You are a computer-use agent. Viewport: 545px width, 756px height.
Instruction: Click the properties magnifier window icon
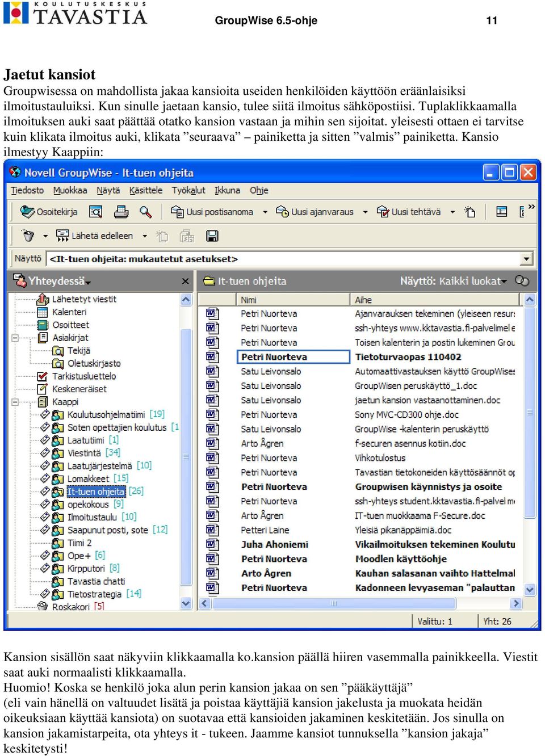click(x=95, y=212)
